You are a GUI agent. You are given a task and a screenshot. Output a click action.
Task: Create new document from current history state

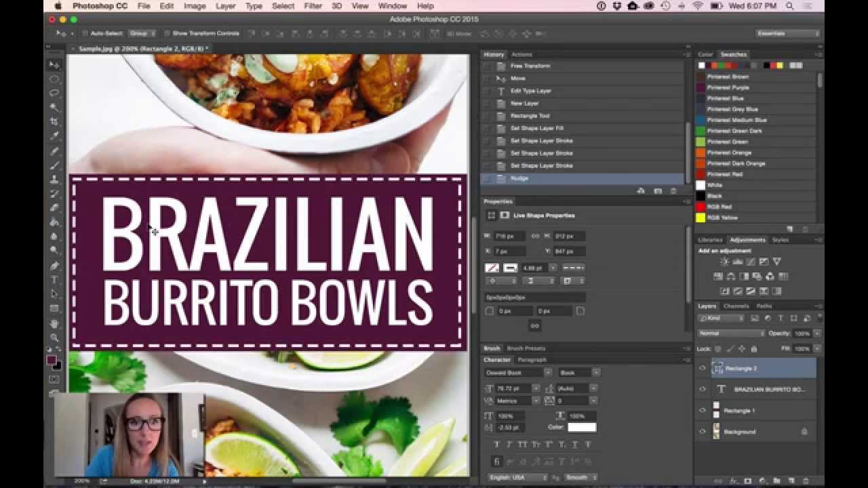(x=641, y=191)
